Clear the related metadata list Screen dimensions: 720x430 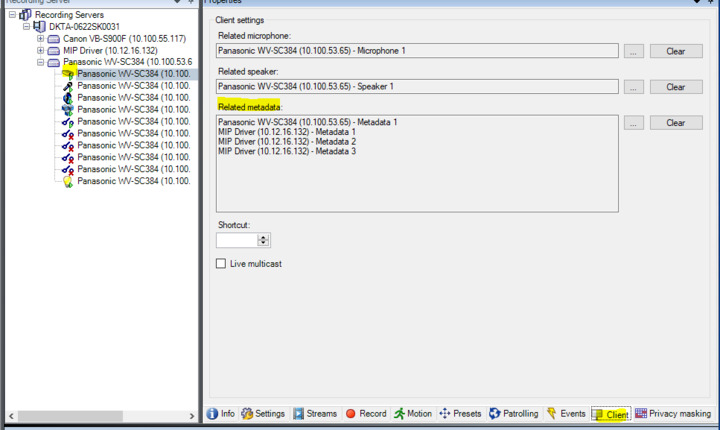[676, 123]
